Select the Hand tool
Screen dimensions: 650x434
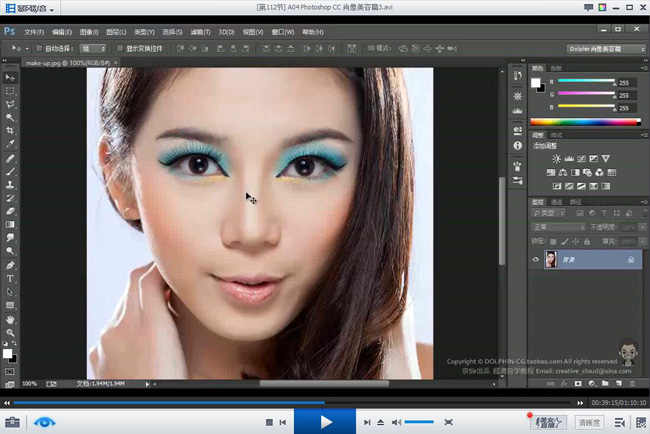pyautogui.click(x=10, y=319)
